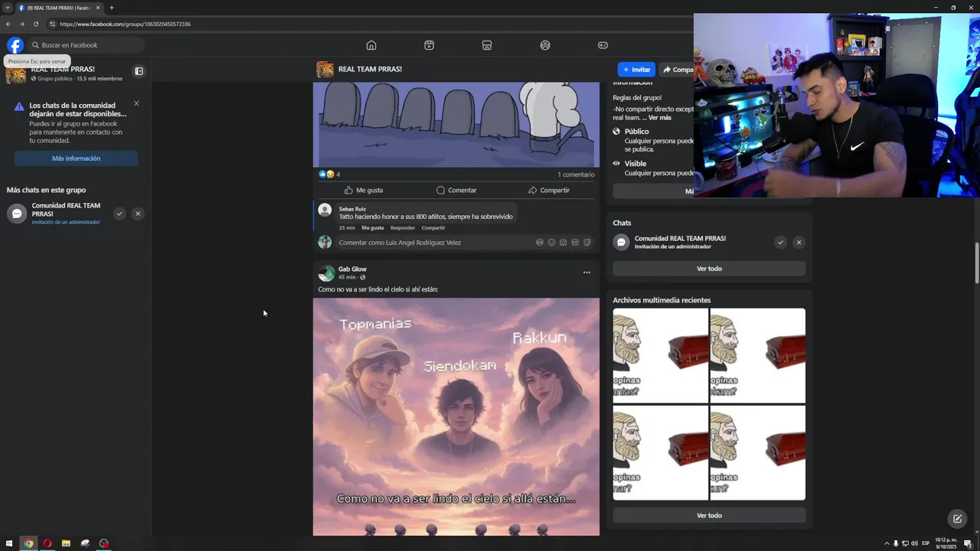Open the Gaming icon in top bar
Image resolution: width=980 pixels, height=551 pixels.
click(603, 45)
